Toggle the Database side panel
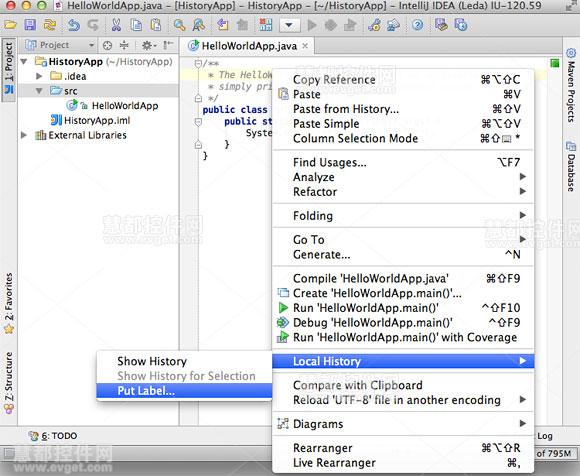Viewport: 580px width, 476px height. (x=571, y=166)
